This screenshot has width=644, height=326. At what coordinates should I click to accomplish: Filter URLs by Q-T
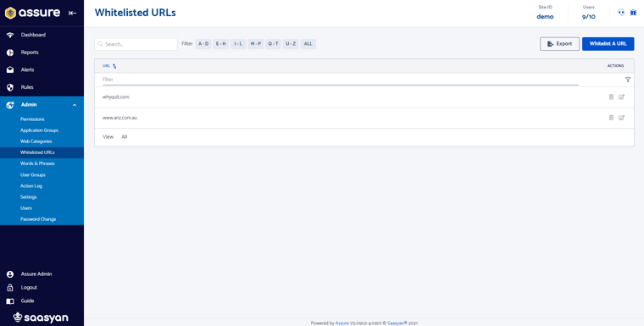click(273, 44)
